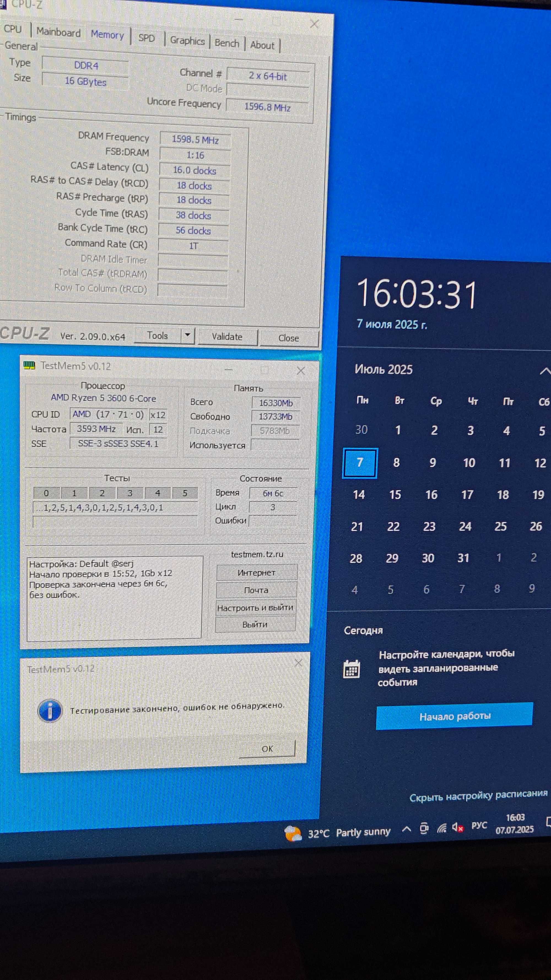This screenshot has height=980, width=551.
Task: Click the blue information icon in the dialog
Action: pyautogui.click(x=50, y=710)
